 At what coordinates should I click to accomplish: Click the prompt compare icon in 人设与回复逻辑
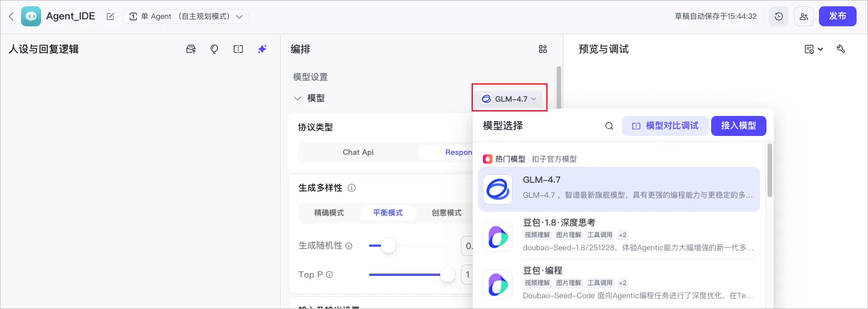coord(238,49)
